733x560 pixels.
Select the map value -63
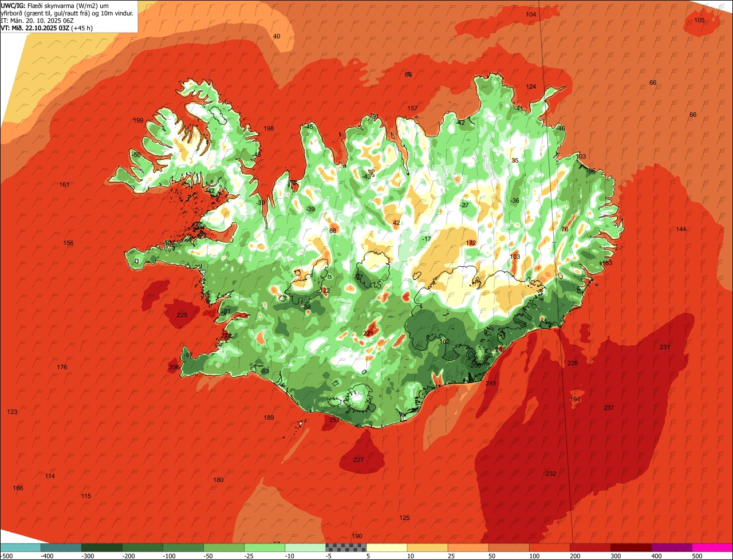click(x=264, y=371)
